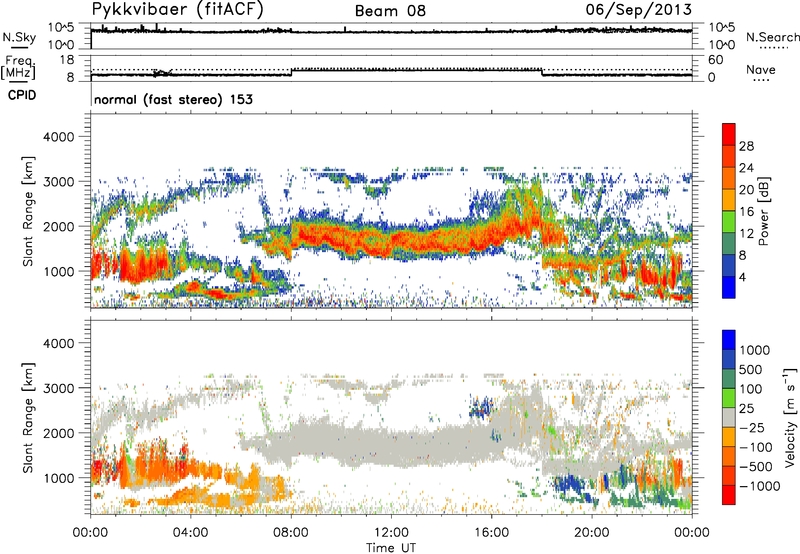
Task: Click the power panel 'Slant Range [km]' label
Action: point(28,211)
